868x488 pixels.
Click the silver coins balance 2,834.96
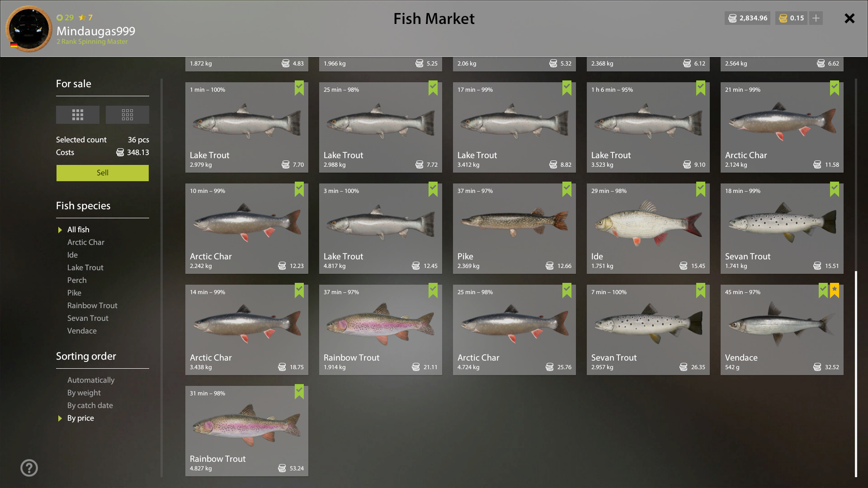point(747,18)
